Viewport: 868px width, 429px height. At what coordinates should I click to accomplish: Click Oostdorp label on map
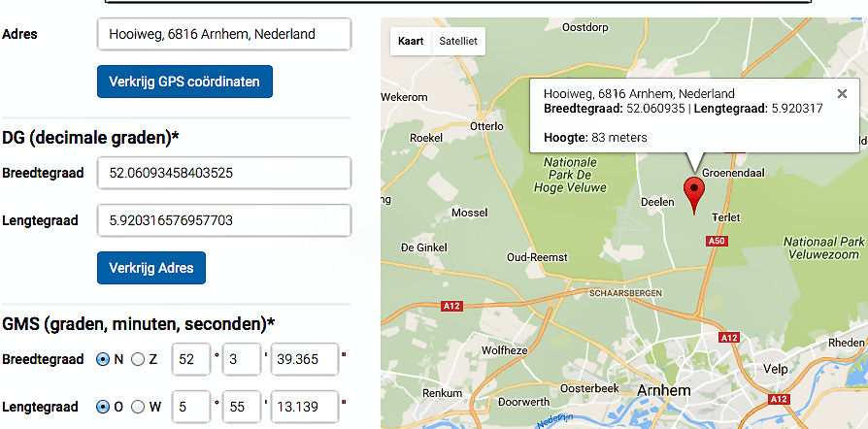(x=585, y=27)
